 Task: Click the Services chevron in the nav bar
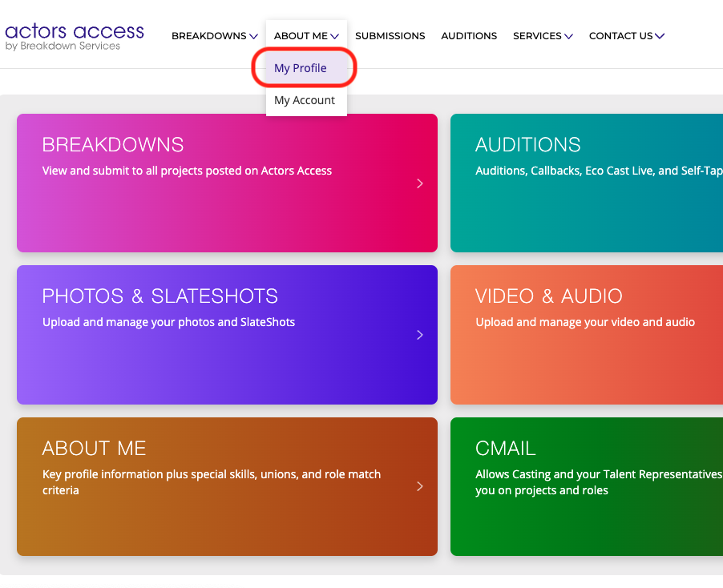coord(568,36)
